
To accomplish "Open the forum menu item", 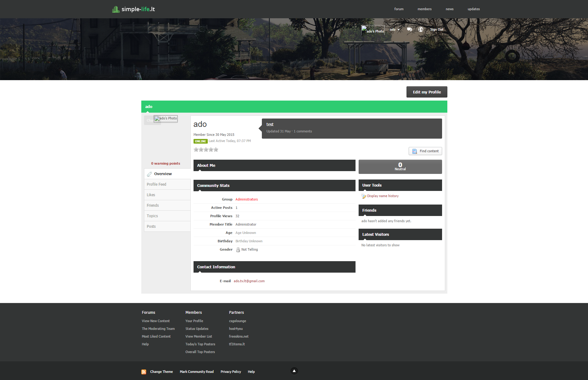I will pos(399,9).
